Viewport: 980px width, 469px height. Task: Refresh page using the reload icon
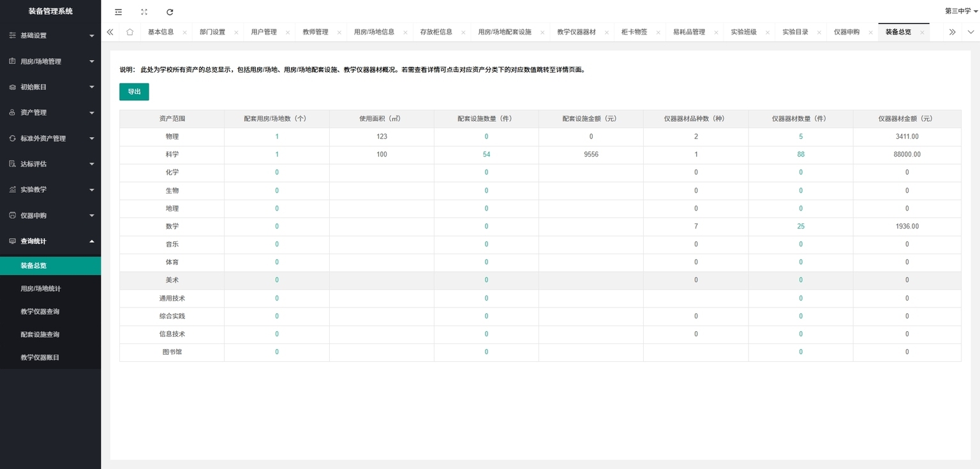tap(170, 11)
